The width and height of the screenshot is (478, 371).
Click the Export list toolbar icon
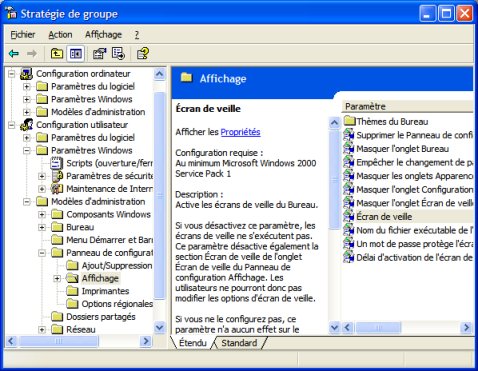(x=118, y=53)
